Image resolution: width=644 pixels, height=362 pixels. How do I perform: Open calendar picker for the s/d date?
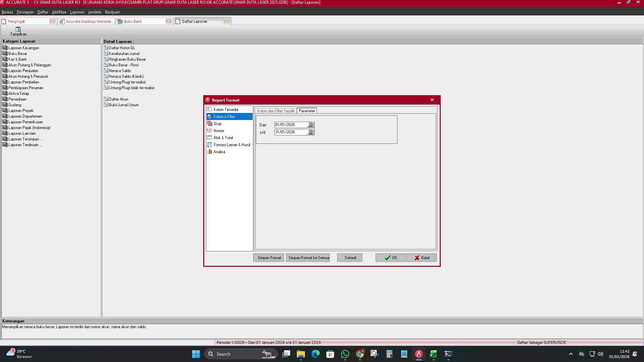(x=310, y=132)
